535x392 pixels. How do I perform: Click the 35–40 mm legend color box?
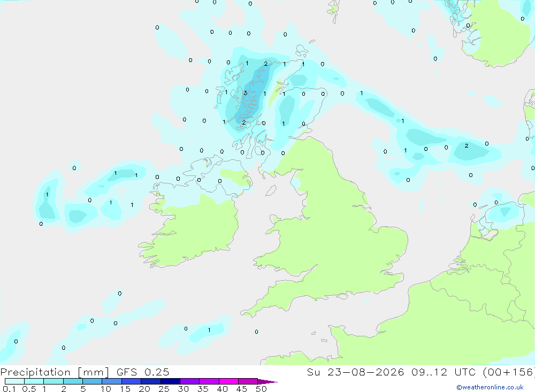point(209,381)
